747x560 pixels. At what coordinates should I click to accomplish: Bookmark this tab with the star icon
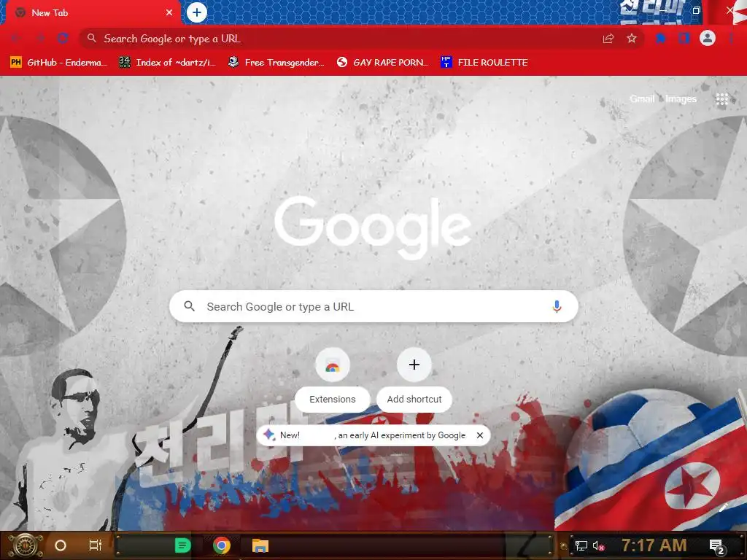coord(632,39)
